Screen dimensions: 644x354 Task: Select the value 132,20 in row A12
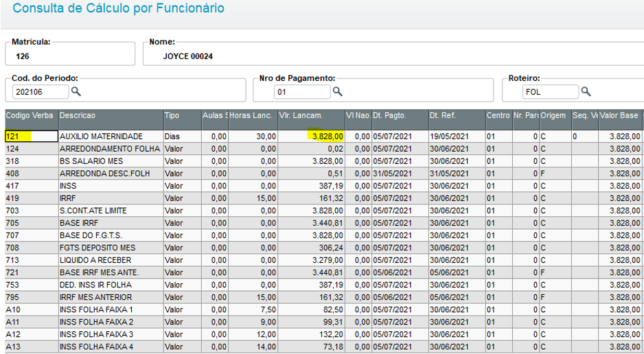coord(331,334)
